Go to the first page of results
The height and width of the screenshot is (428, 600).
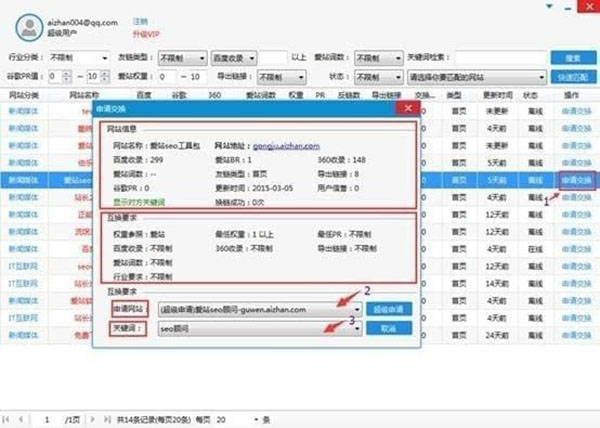coord(10,418)
